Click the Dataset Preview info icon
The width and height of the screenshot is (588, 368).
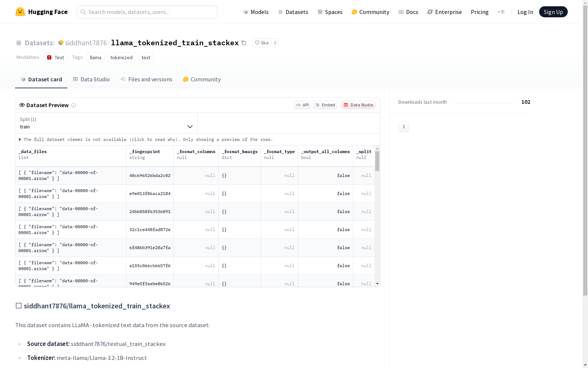73,105
